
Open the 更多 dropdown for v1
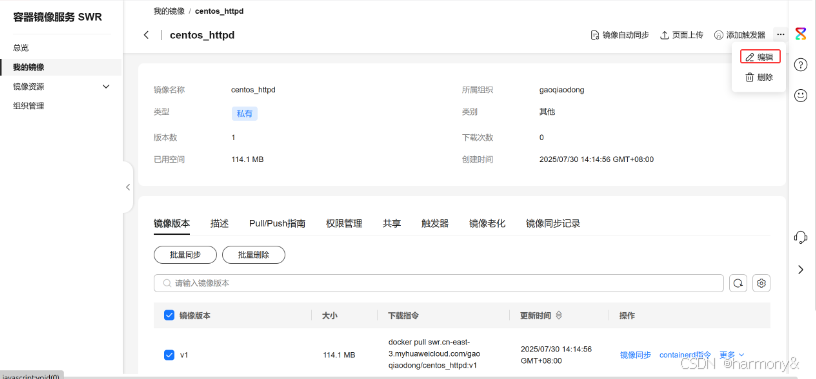coord(732,355)
